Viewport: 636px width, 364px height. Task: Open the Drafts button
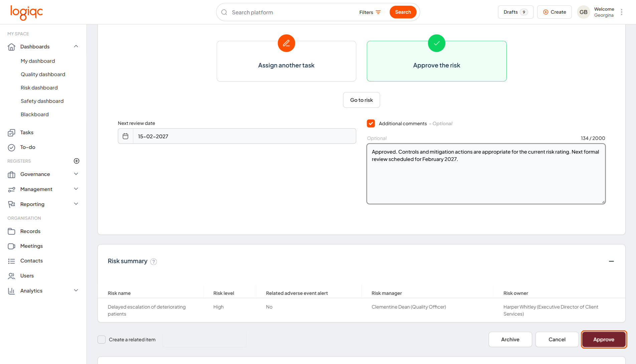point(515,12)
